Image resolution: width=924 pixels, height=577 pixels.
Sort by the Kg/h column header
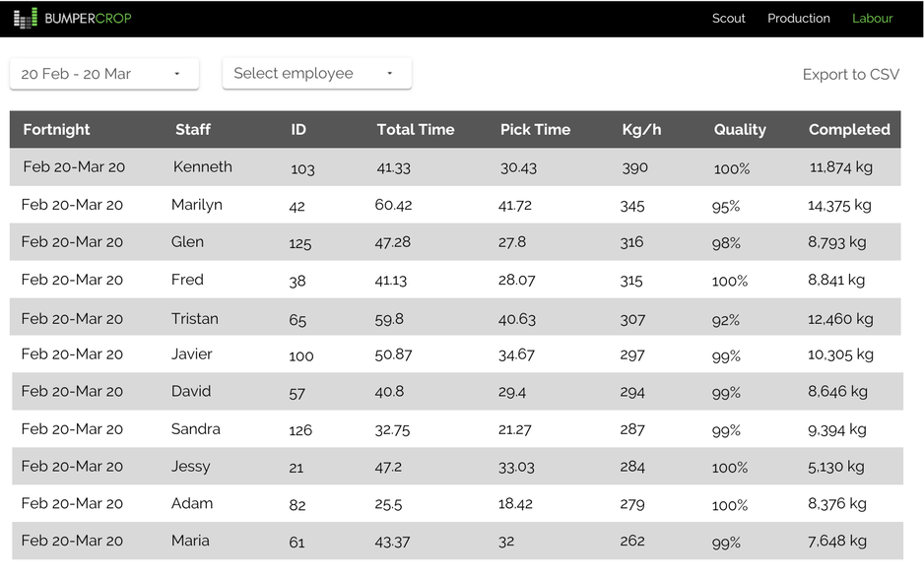(641, 129)
